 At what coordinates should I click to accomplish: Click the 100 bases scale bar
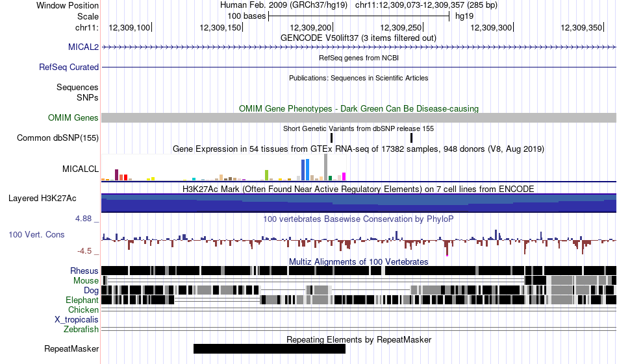coord(359,16)
